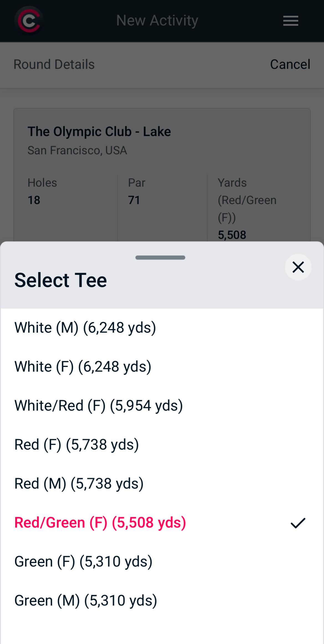The image size is (324, 644).
Task: Choose Green (M) 5,310 yds tee
Action: (86, 601)
